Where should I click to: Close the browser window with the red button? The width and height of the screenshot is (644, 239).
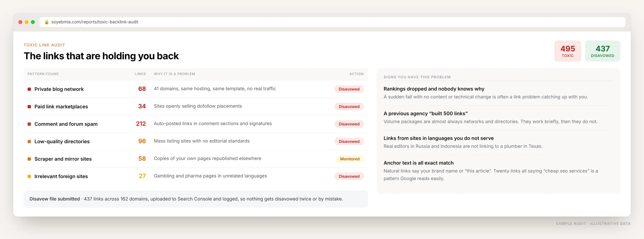[21, 22]
